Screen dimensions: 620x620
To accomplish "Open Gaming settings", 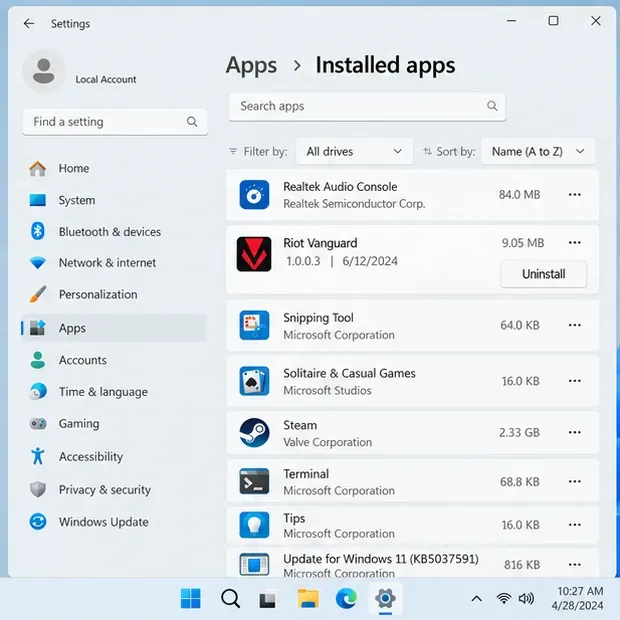I will point(113,424).
